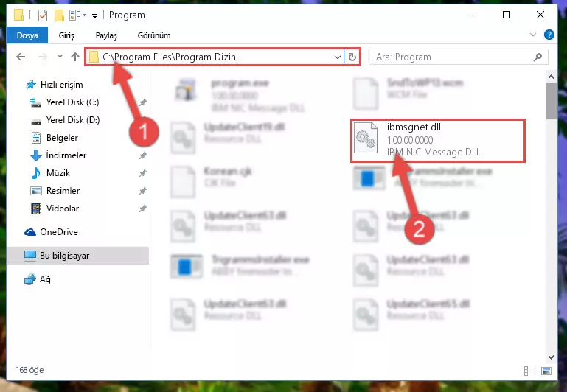
Task: Open Customize Quick Access Toolbar dropdown
Action: point(94,15)
